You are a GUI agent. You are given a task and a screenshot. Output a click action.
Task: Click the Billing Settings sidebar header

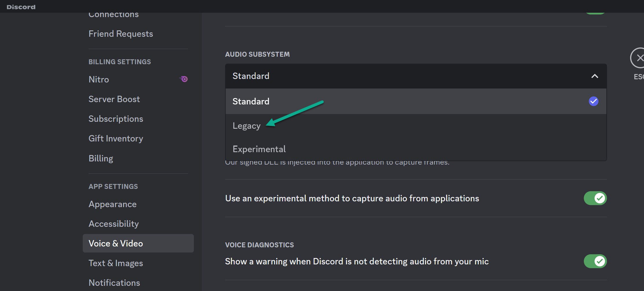pos(119,62)
